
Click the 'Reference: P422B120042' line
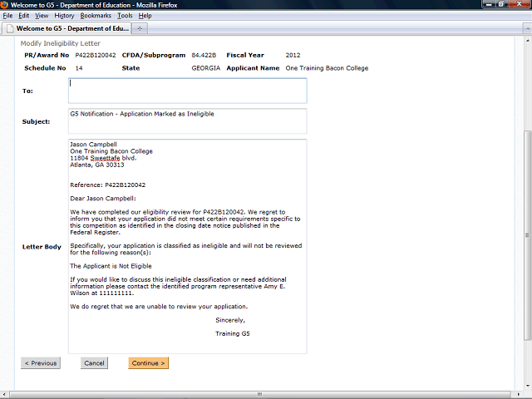click(x=107, y=185)
